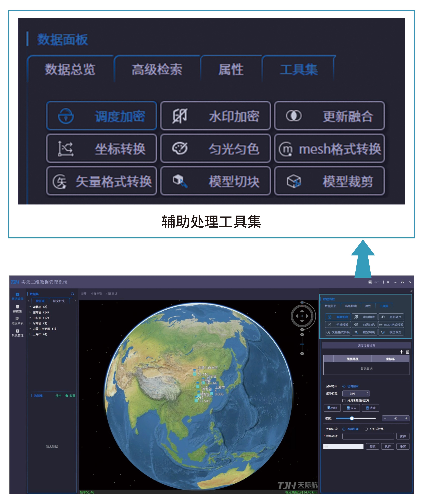This screenshot has width=423, height=504.
Task: Open the 水印加密 tool
Action: pos(364,317)
